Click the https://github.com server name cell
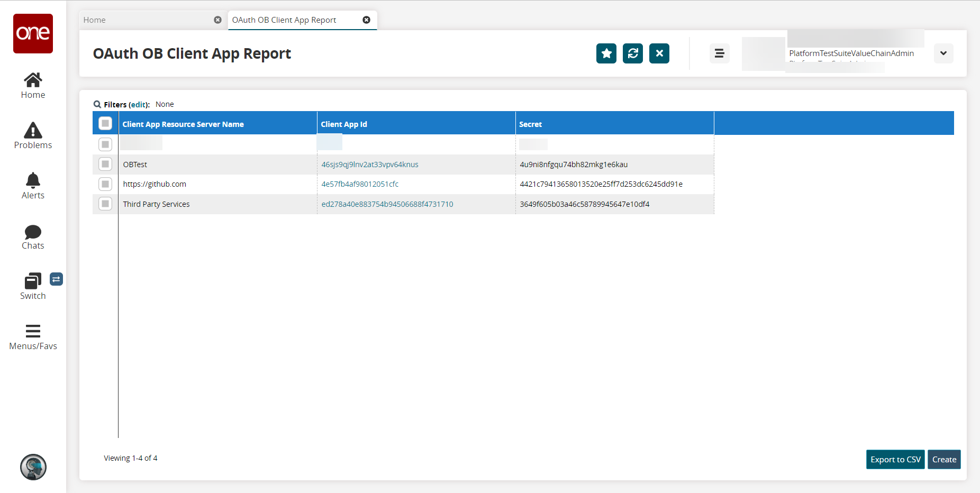 tap(217, 184)
